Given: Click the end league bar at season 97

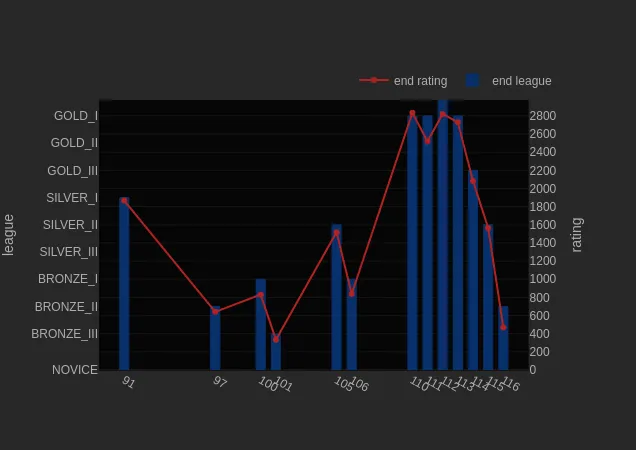Looking at the screenshot, I should click(215, 338).
